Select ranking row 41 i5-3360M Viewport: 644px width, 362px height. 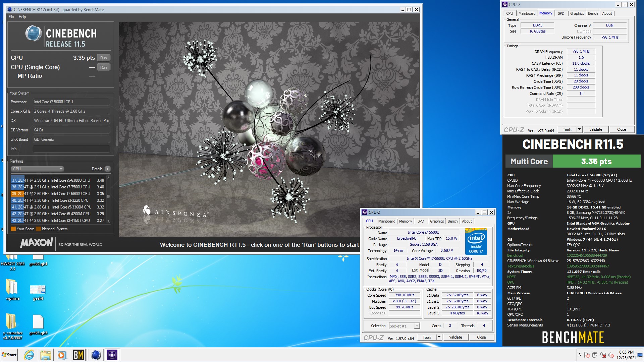58,207
